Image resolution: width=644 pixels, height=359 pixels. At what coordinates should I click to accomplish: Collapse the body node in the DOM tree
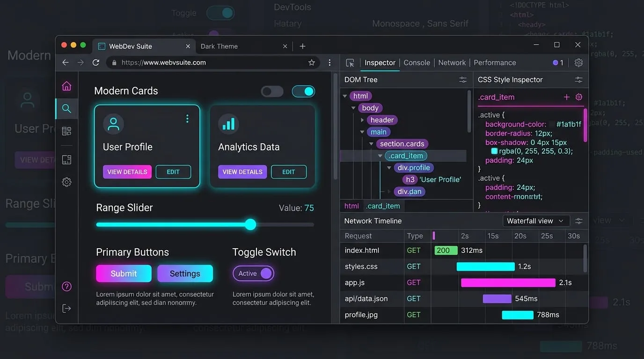point(353,108)
